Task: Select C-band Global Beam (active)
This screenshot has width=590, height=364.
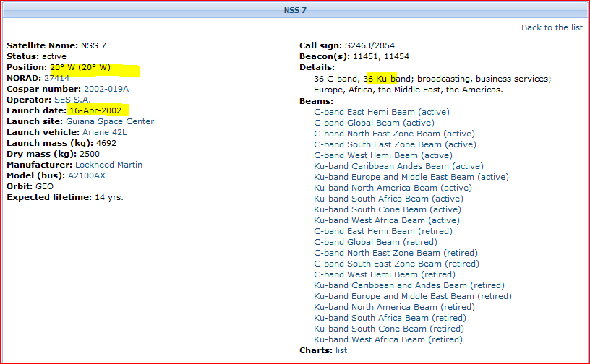Action: pos(375,123)
